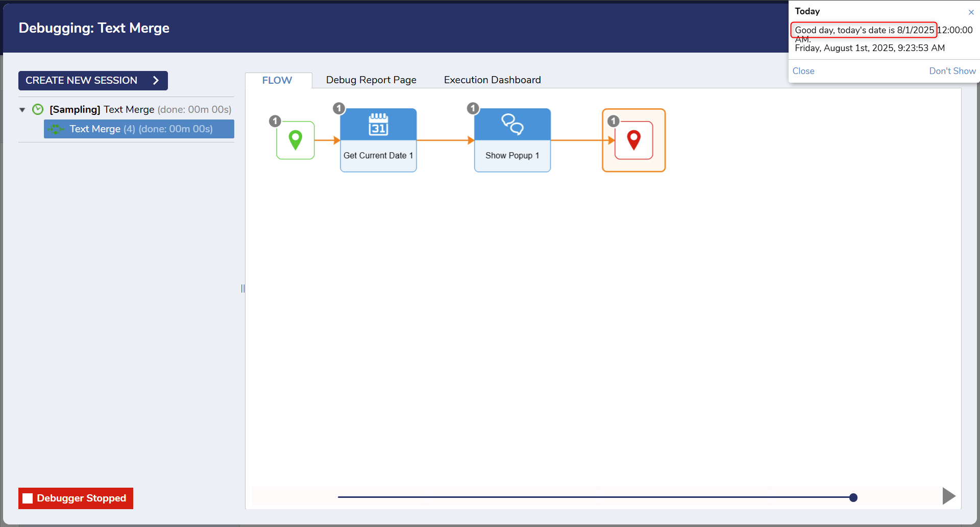
Task: Click the play arrow for debug playback
Action: pos(948,496)
